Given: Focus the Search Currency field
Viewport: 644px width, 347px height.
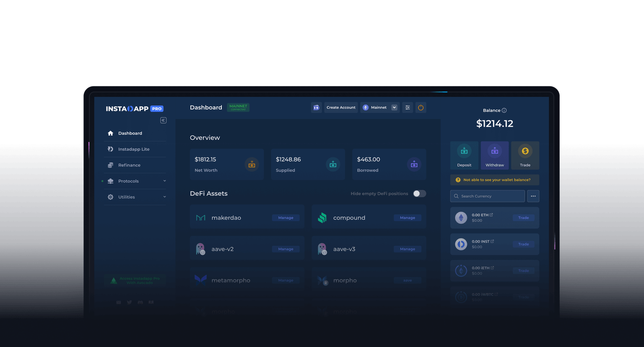Looking at the screenshot, I should (488, 196).
